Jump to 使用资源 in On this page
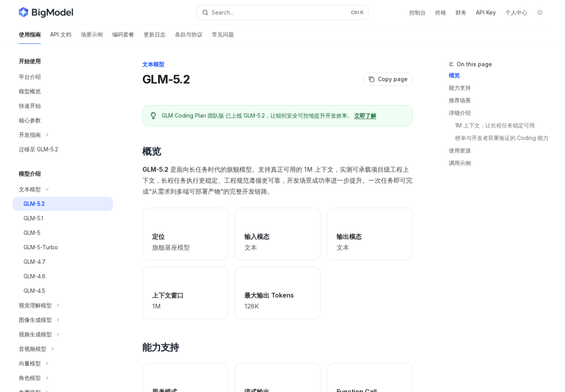 [x=459, y=151]
